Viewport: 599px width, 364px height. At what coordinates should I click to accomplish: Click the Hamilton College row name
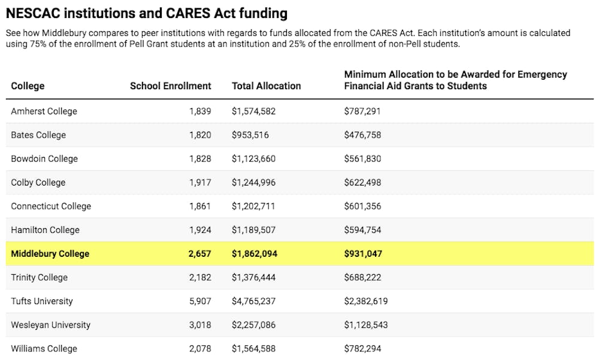[x=45, y=230]
